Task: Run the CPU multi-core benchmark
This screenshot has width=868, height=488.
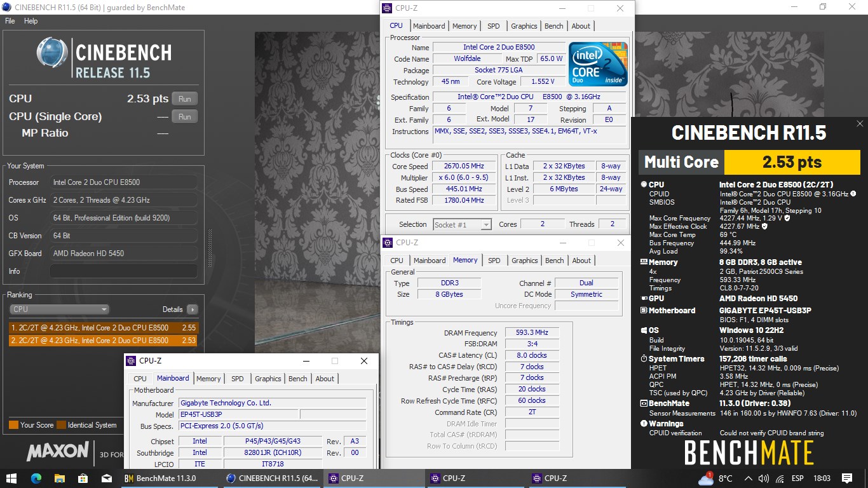Action: [184, 99]
